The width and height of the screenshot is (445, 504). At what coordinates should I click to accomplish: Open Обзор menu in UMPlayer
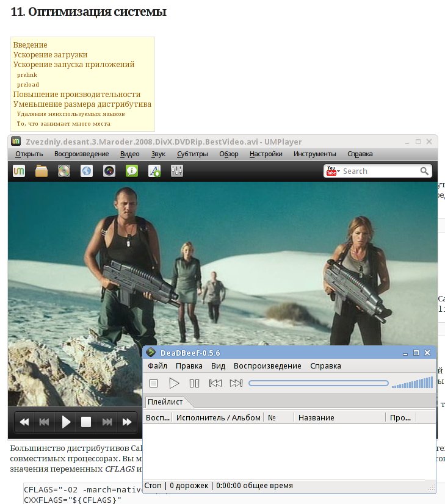coord(229,154)
